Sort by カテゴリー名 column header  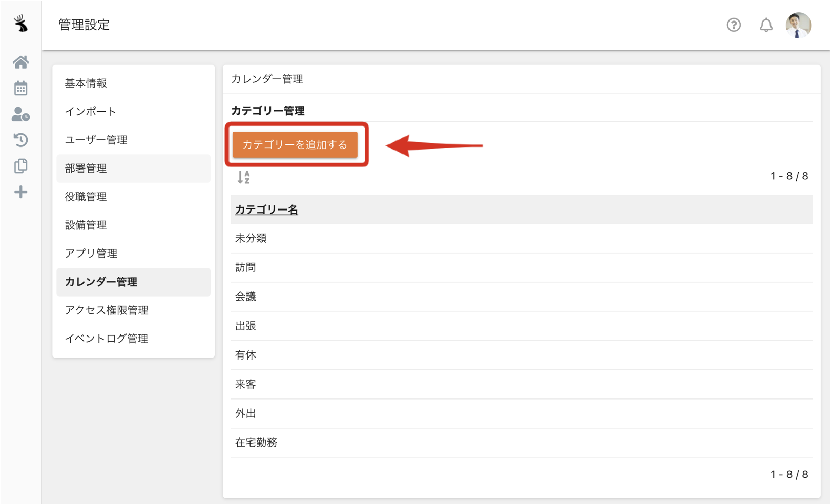(266, 209)
